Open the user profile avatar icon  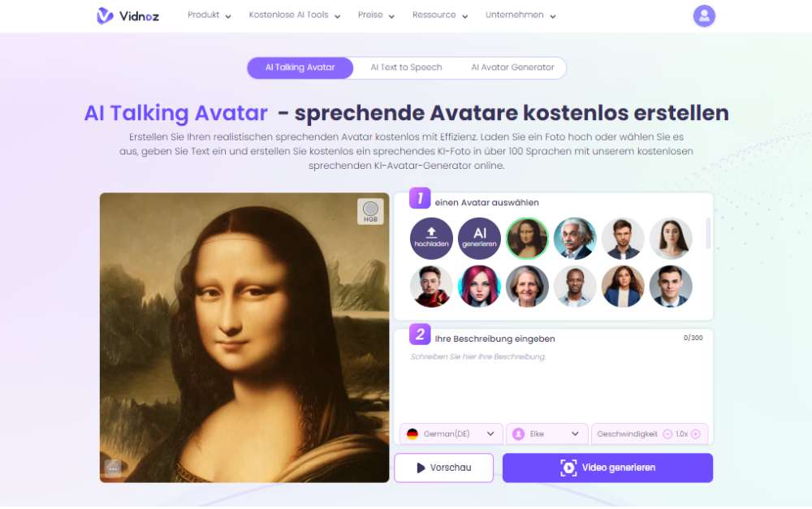[x=704, y=16]
